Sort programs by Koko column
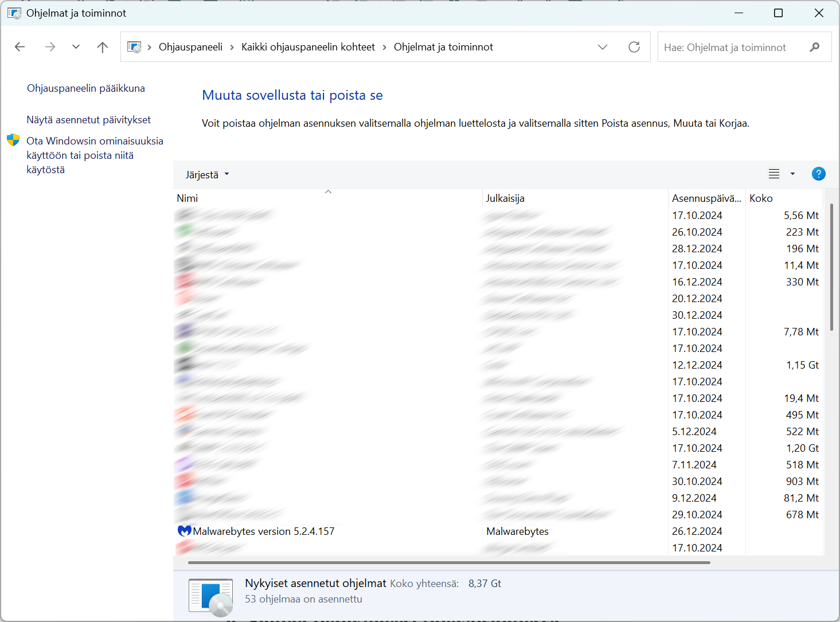This screenshot has height=622, width=840. point(761,198)
